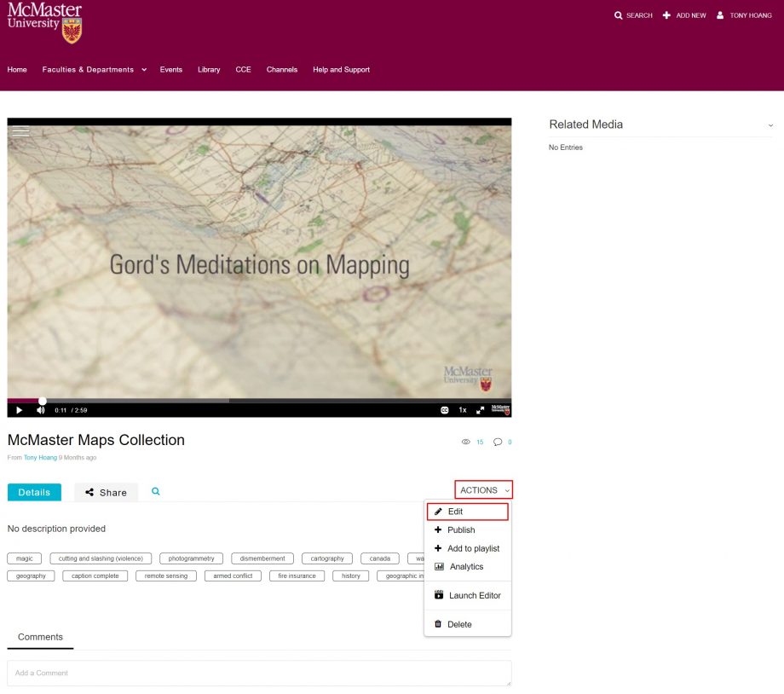This screenshot has height=694, width=784.
Task: Choose Edit from the Actions menu
Action: [468, 512]
